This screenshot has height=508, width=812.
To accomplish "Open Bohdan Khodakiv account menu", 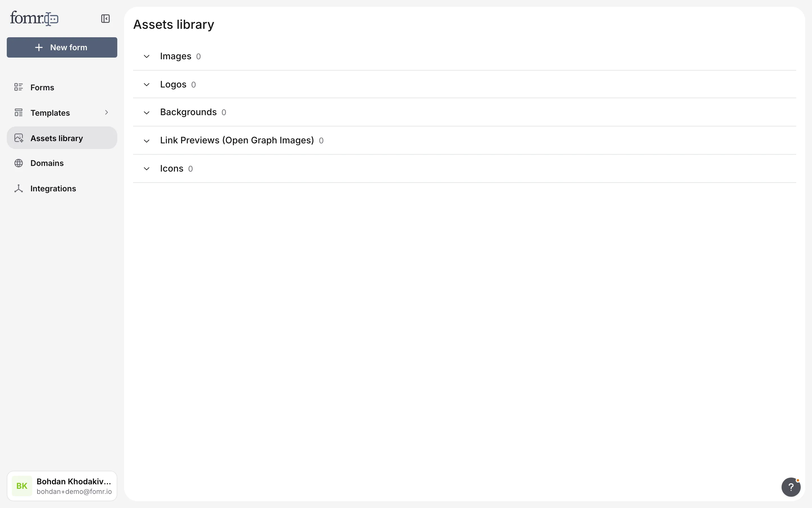I will pos(62,486).
